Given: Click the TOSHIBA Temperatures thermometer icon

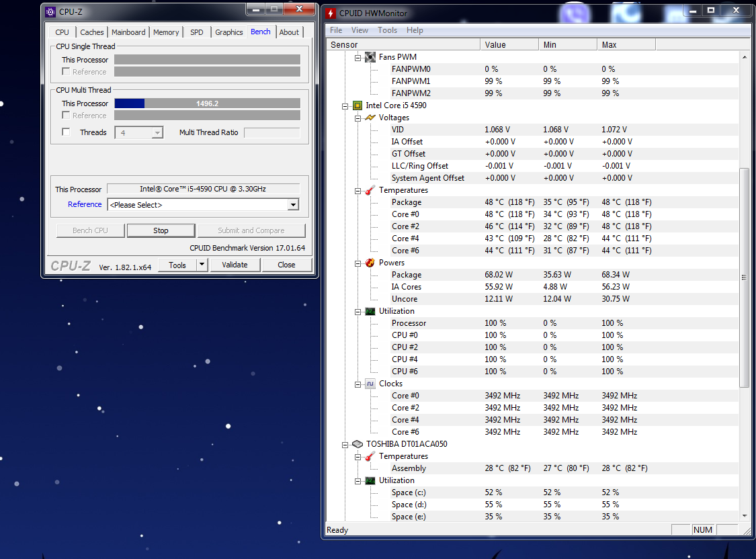Looking at the screenshot, I should click(370, 456).
